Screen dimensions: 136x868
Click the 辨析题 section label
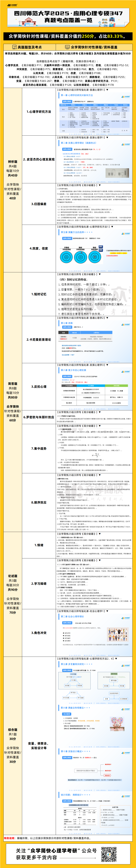tap(12, 162)
